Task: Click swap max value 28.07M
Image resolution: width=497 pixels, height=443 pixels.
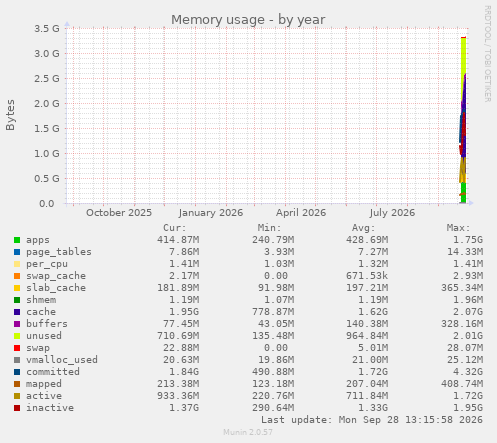Action: (x=465, y=348)
